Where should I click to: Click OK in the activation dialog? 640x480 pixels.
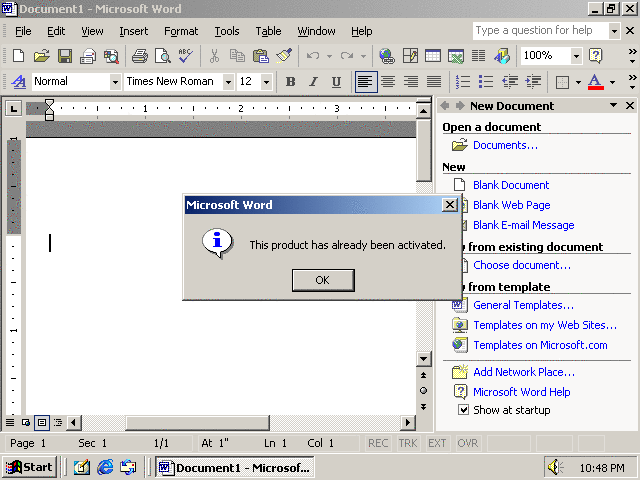click(323, 280)
